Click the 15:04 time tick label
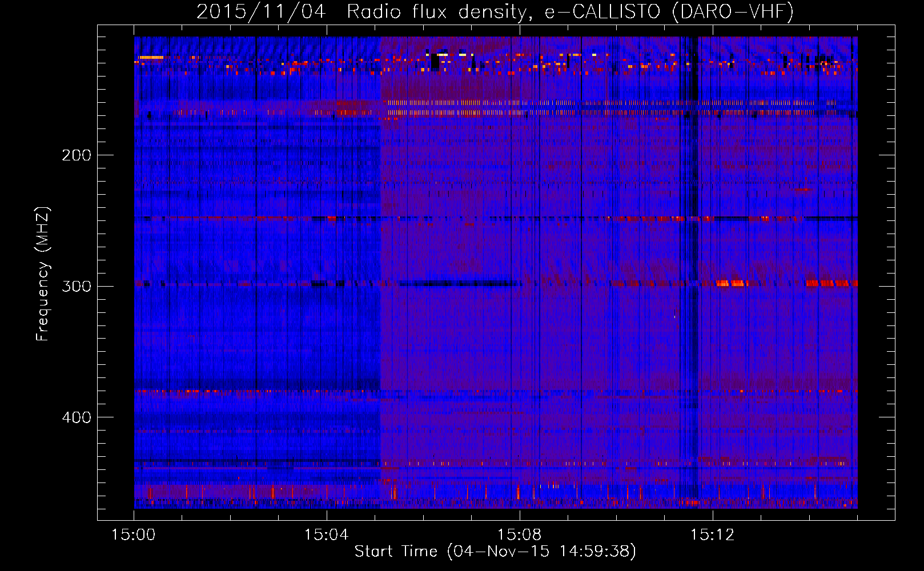Viewport: 924px width, 571px height. pyautogui.click(x=326, y=535)
